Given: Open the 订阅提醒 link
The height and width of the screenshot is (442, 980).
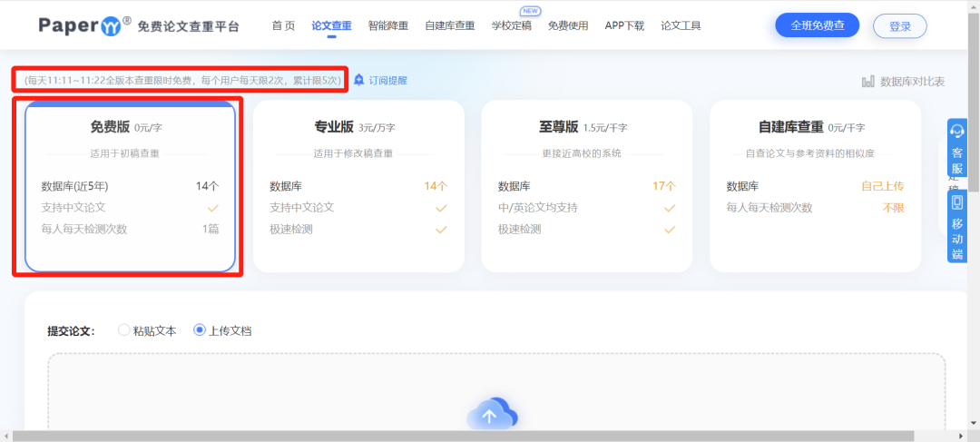Looking at the screenshot, I should (x=387, y=81).
